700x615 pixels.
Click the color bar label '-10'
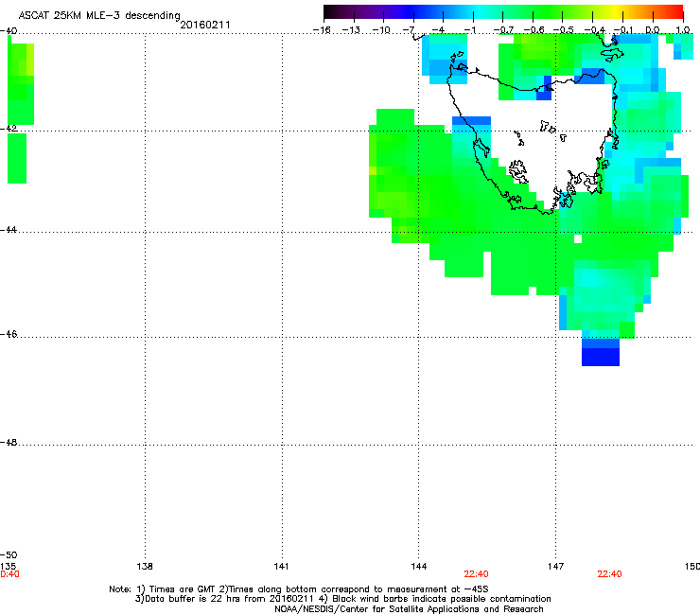tap(381, 30)
